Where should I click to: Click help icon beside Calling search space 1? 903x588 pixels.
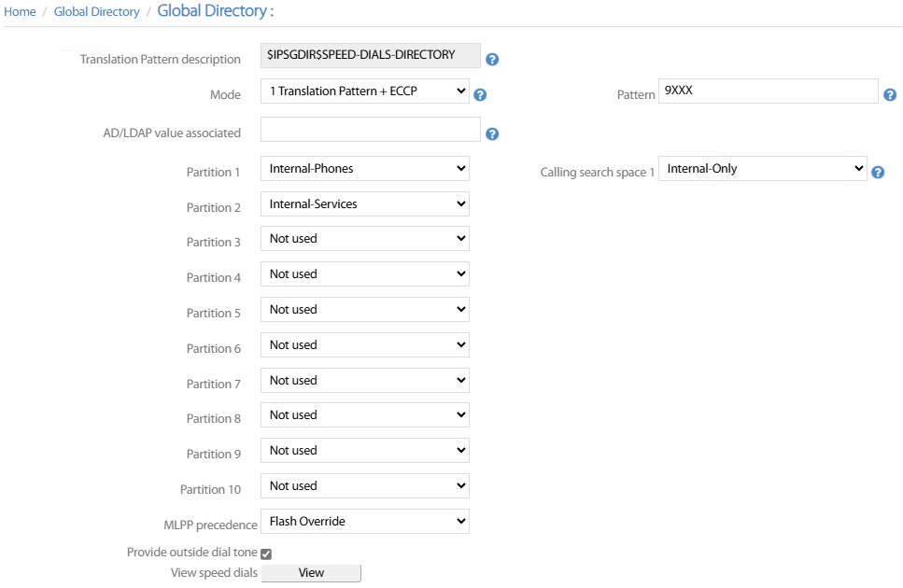(878, 173)
